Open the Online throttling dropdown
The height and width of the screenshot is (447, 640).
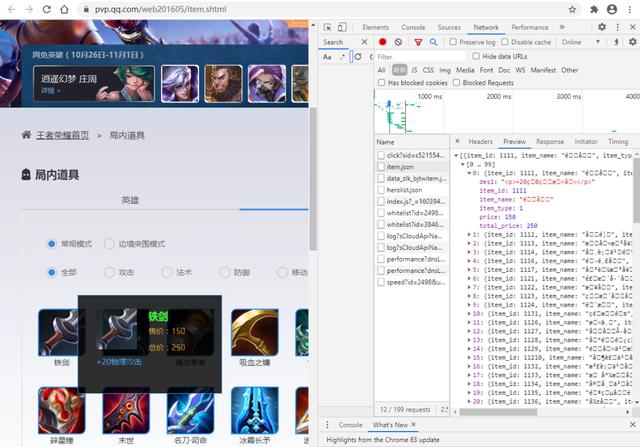coord(580,42)
